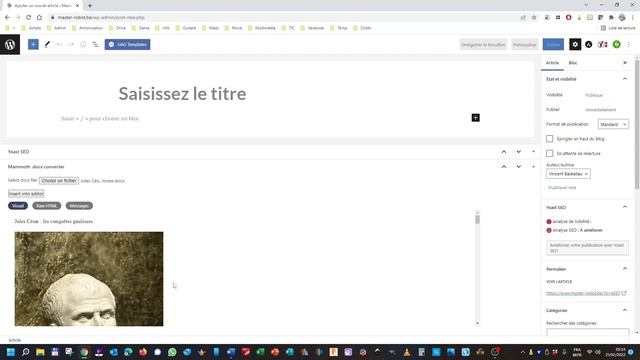Open a new browser tab with plus

click(x=90, y=6)
